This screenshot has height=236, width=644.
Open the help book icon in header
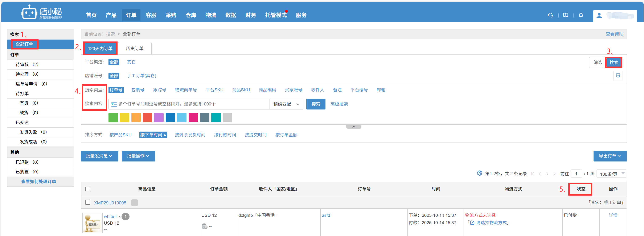(566, 15)
